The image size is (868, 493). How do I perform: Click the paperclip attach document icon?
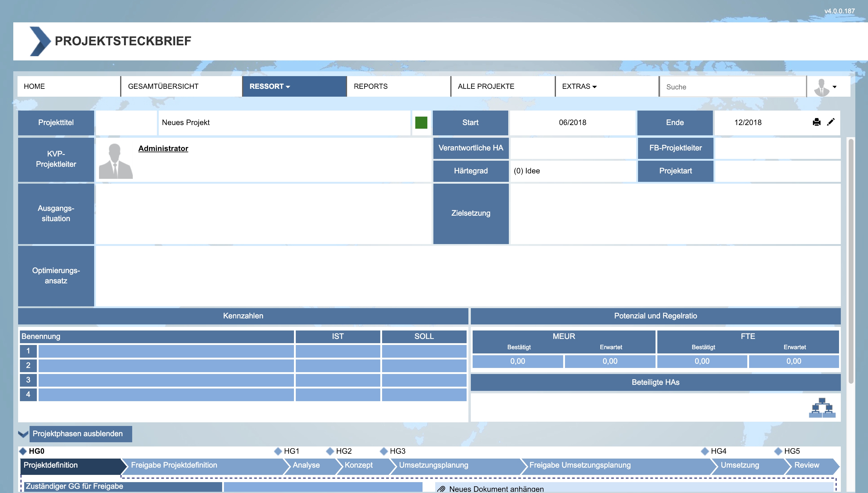(x=441, y=489)
